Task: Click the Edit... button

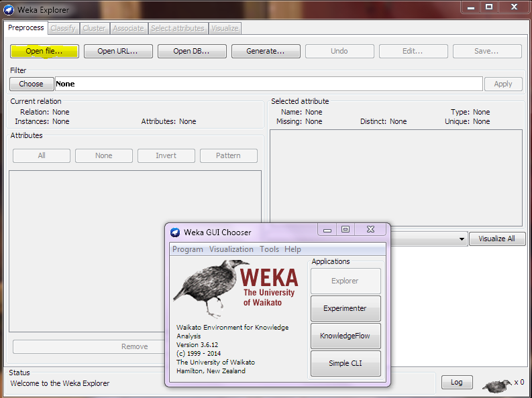Action: 413,51
